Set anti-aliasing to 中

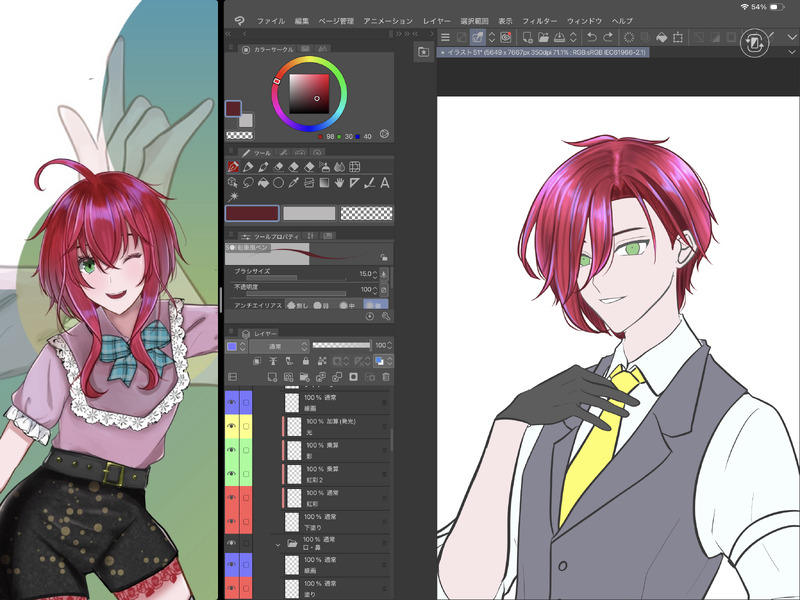point(347,305)
